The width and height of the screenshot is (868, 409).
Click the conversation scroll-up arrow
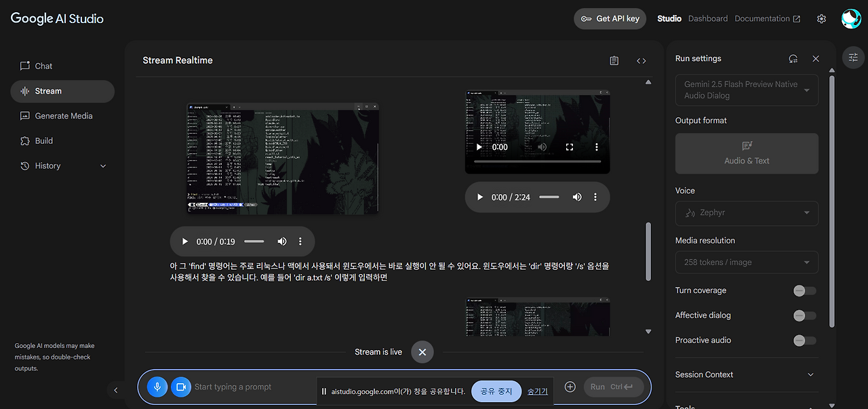(x=648, y=82)
